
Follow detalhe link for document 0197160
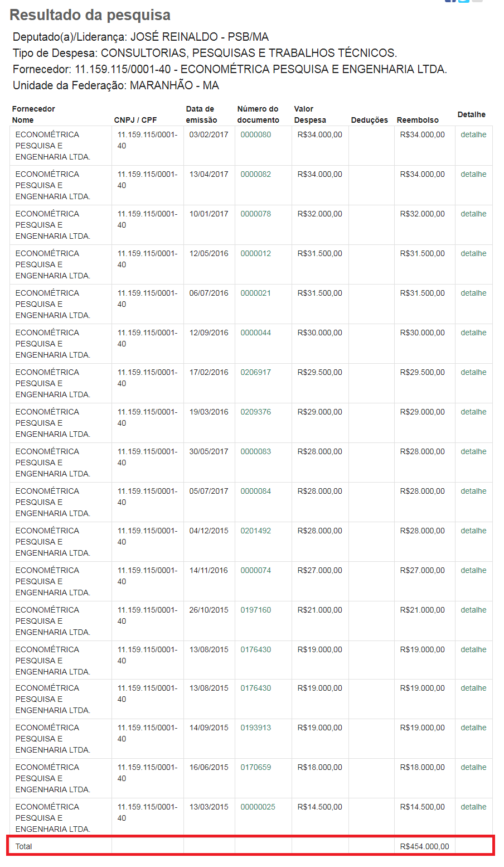(473, 610)
